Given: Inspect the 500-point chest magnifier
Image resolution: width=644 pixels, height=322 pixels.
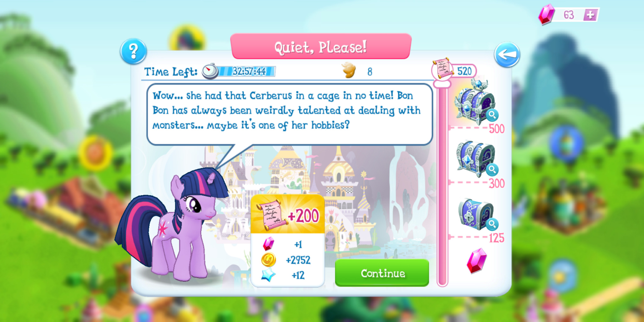Looking at the screenshot, I should 492,115.
